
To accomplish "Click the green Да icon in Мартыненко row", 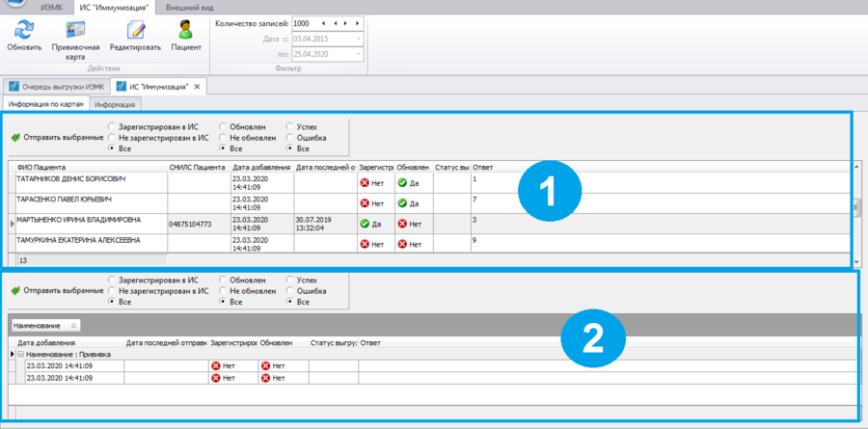I will pos(365,224).
